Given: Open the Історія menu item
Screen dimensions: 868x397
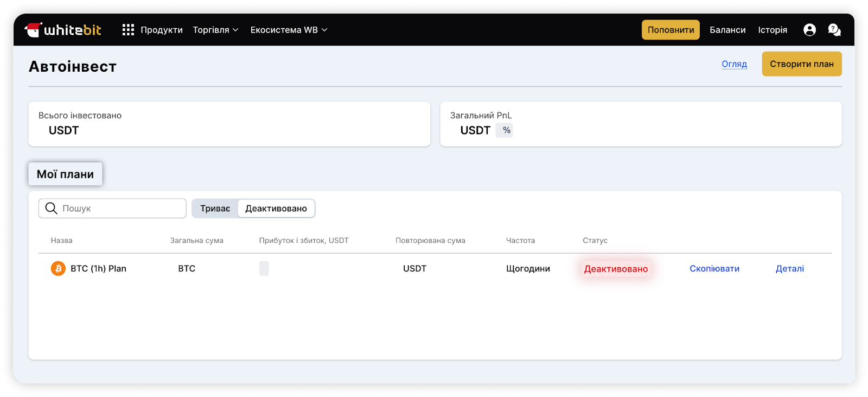Looking at the screenshot, I should point(773,30).
